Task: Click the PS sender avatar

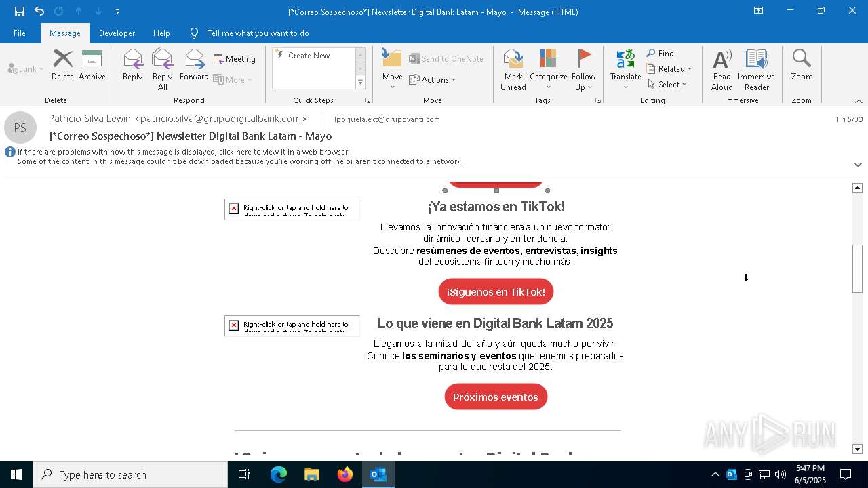Action: pyautogui.click(x=20, y=127)
